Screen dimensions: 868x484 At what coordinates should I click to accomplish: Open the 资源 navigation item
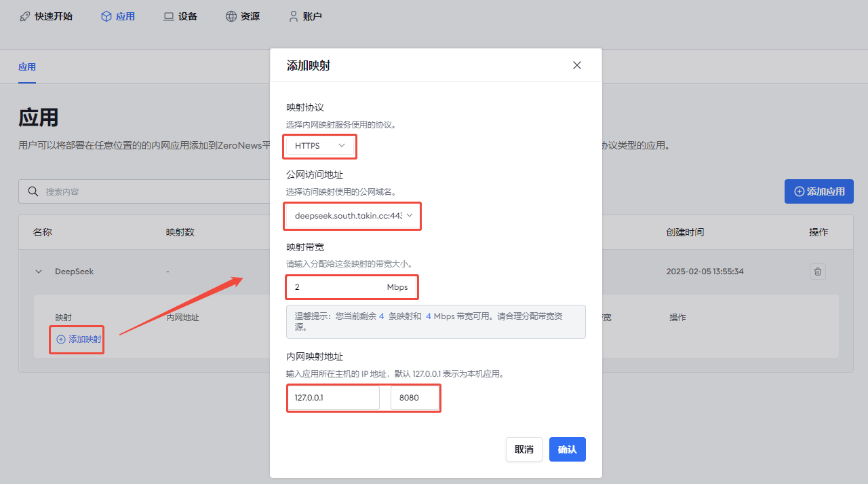pyautogui.click(x=242, y=16)
